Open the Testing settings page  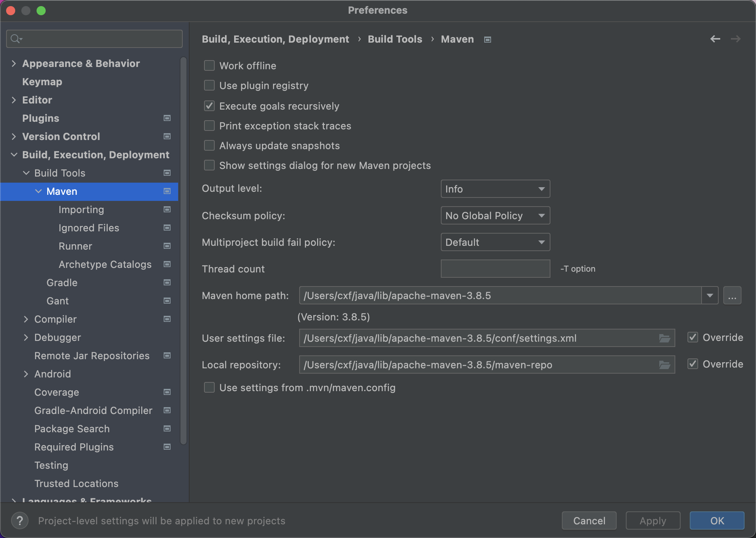[x=51, y=465]
